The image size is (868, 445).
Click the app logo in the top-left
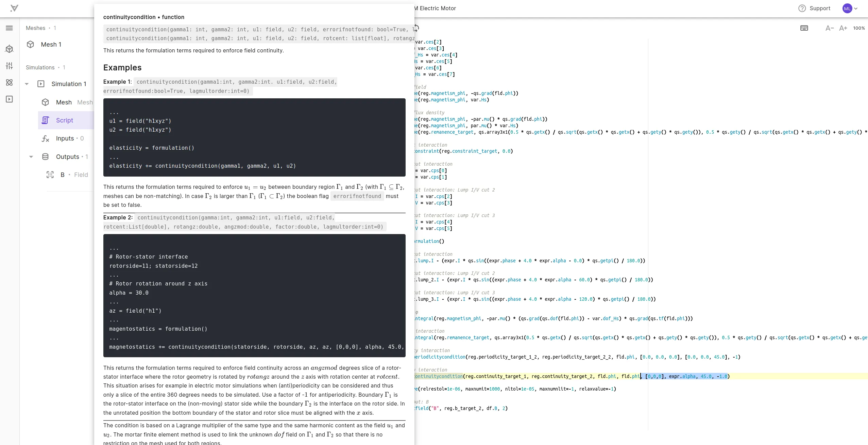pyautogui.click(x=14, y=8)
